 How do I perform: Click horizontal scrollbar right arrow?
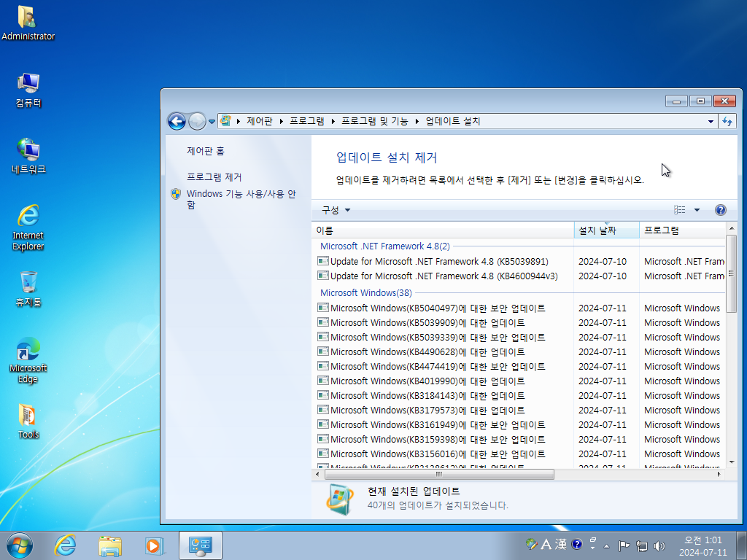pyautogui.click(x=719, y=474)
